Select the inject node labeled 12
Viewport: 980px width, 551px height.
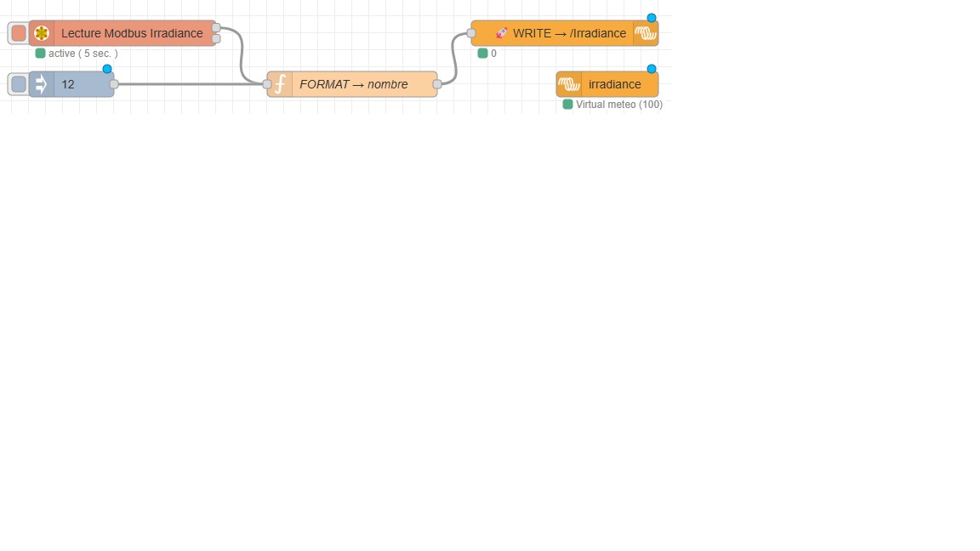(71, 83)
